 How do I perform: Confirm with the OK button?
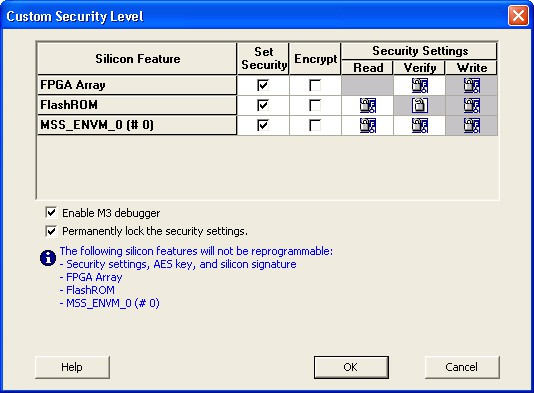pos(351,367)
